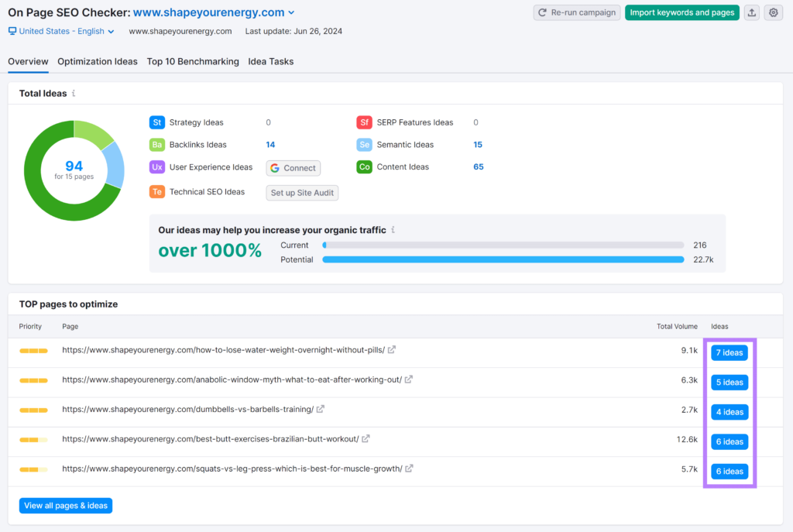Click the 4 ideas button
The width and height of the screenshot is (793, 532).
729,412
